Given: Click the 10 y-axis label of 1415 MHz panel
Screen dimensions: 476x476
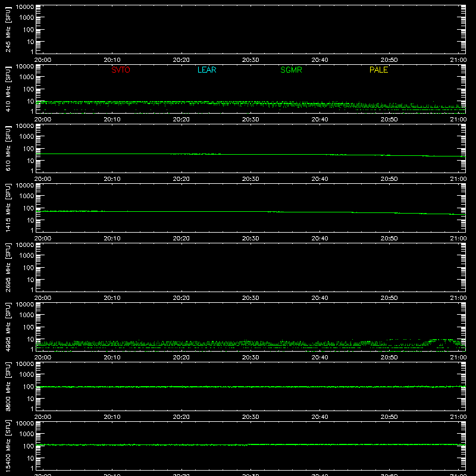Looking at the screenshot, I should click(x=30, y=220).
